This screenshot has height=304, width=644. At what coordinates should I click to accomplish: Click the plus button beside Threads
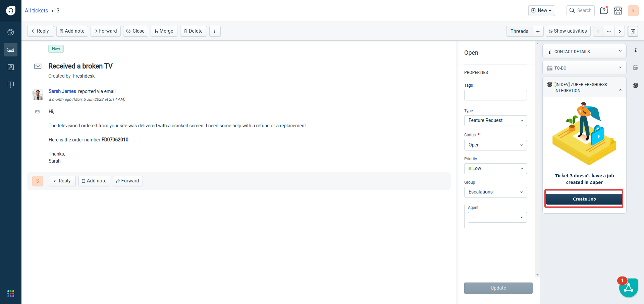[x=538, y=31]
